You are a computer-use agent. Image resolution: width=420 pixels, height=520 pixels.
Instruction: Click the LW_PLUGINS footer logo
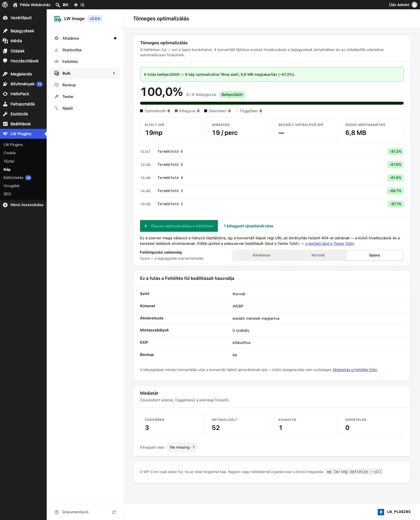[x=394, y=512]
